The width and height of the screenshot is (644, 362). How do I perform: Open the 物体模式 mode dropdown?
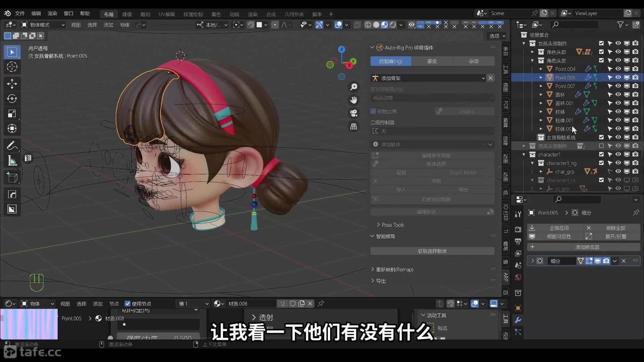[43, 25]
